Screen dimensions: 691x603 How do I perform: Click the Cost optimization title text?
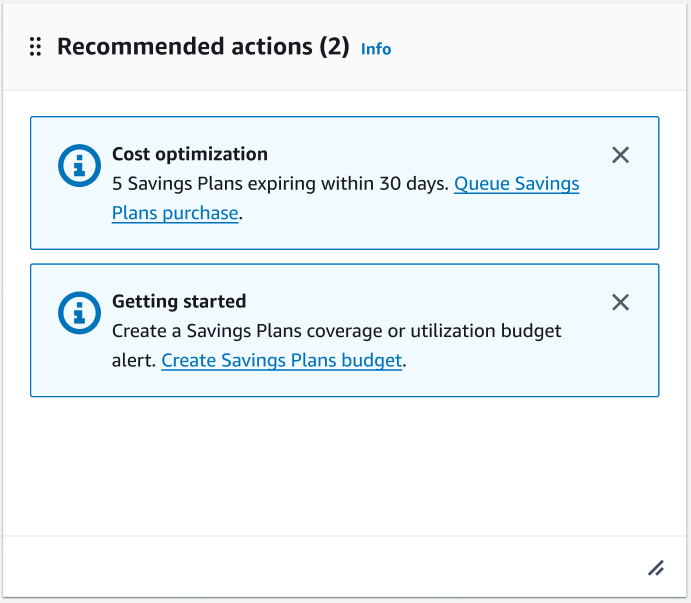coord(190,154)
